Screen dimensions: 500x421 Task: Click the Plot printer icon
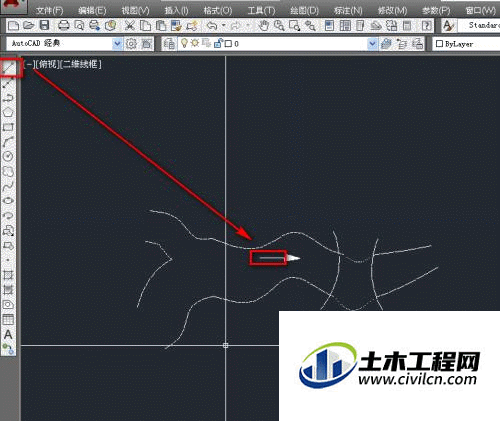pos(63,25)
